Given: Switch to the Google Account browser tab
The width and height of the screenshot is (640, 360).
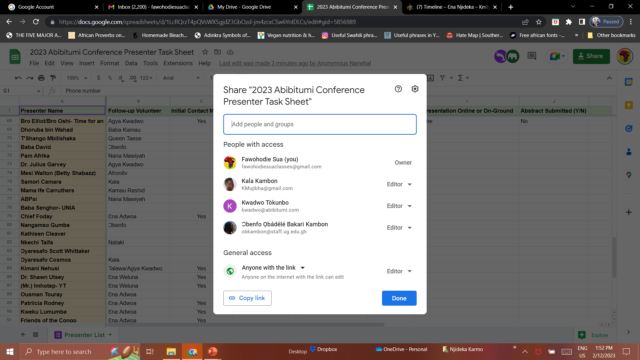Looking at the screenshot, I should [x=53, y=7].
